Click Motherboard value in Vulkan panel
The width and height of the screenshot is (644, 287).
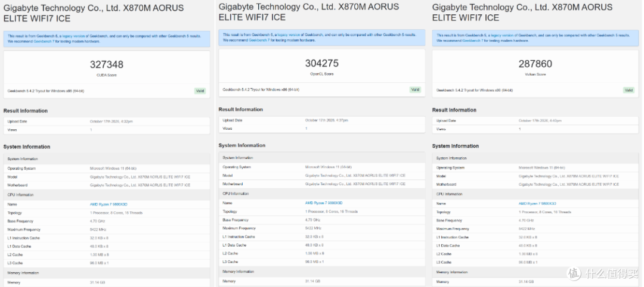click(x=569, y=185)
